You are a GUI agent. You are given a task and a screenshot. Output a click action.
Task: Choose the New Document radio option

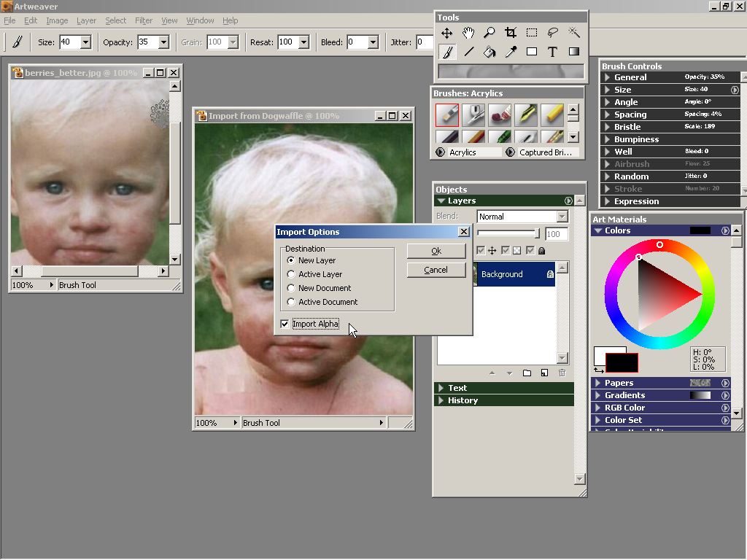292,288
